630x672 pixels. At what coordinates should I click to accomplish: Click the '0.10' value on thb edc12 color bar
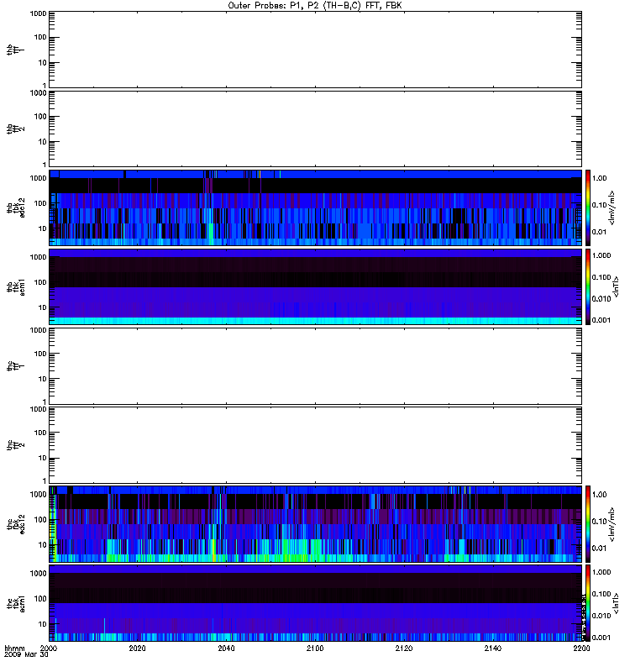click(x=600, y=205)
